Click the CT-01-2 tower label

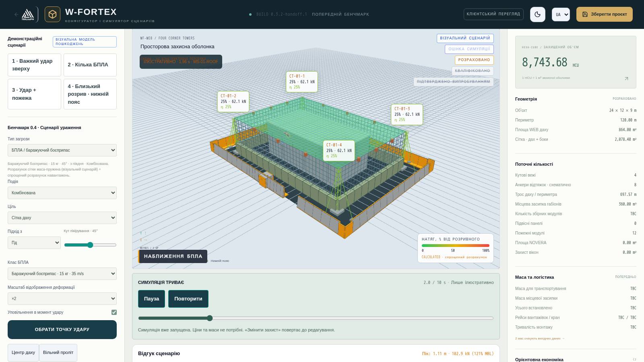click(x=233, y=101)
